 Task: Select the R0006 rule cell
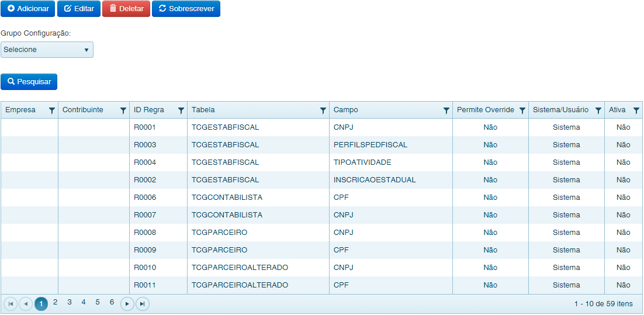pyautogui.click(x=158, y=198)
